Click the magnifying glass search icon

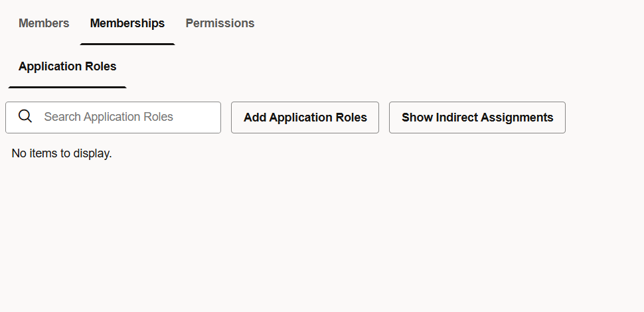click(25, 117)
